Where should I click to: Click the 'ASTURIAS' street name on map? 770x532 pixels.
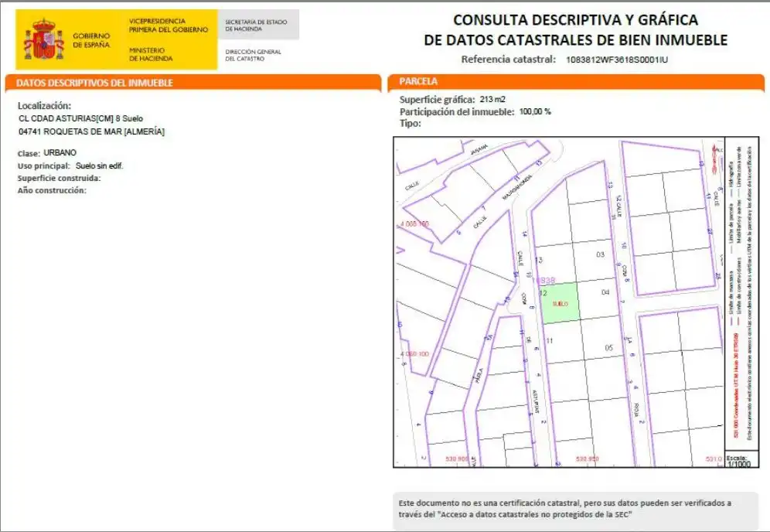click(x=537, y=403)
